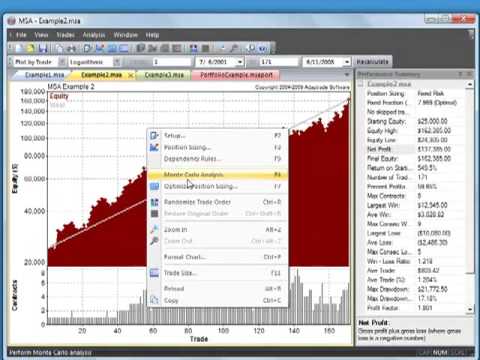Click the Trade List icon in menu
Image resolution: width=480 pixels, height=360 pixels.
[154, 273]
